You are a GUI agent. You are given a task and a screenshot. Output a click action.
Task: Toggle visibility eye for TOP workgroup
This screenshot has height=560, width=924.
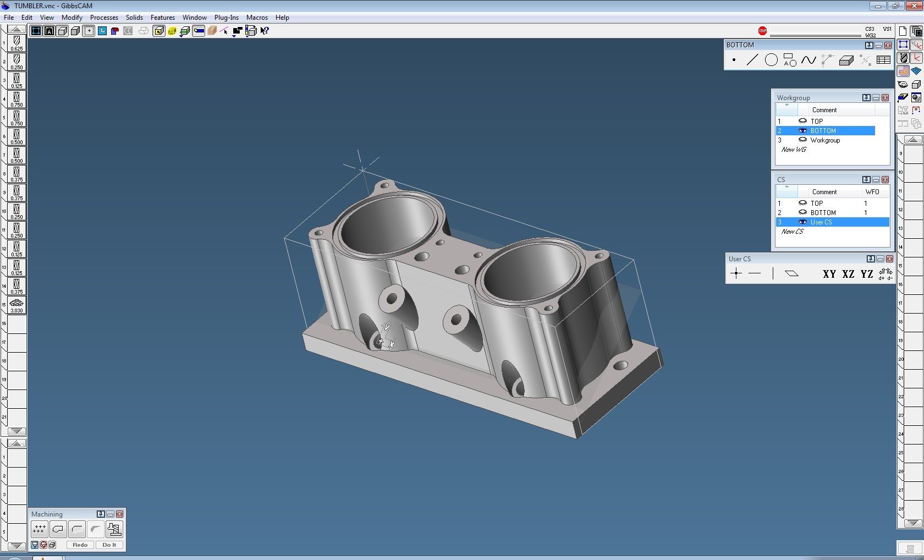coord(802,121)
